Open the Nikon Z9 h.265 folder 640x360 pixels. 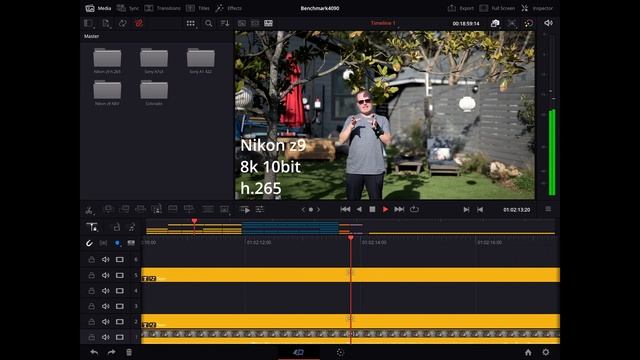[107, 61]
